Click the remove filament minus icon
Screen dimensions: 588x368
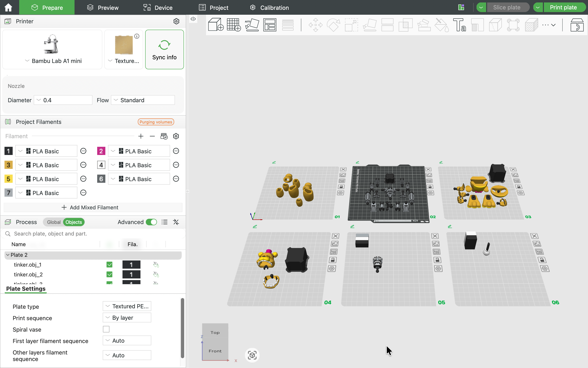tap(152, 136)
